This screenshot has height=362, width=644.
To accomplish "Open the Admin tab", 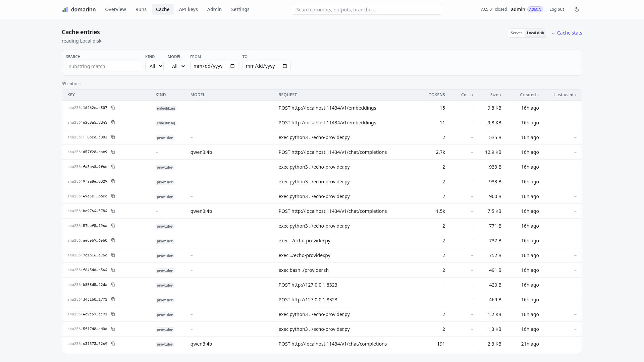I will pyautogui.click(x=214, y=9).
